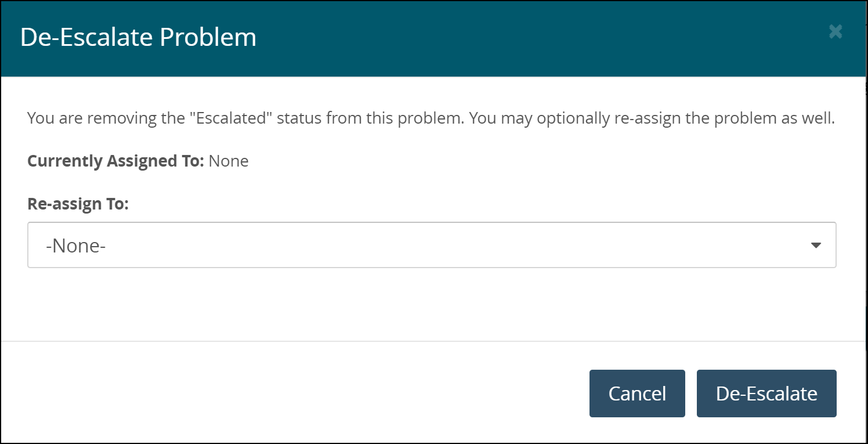The height and width of the screenshot is (444, 868).
Task: Click the caret arrow in the Re-assign dropdown
Action: point(816,246)
